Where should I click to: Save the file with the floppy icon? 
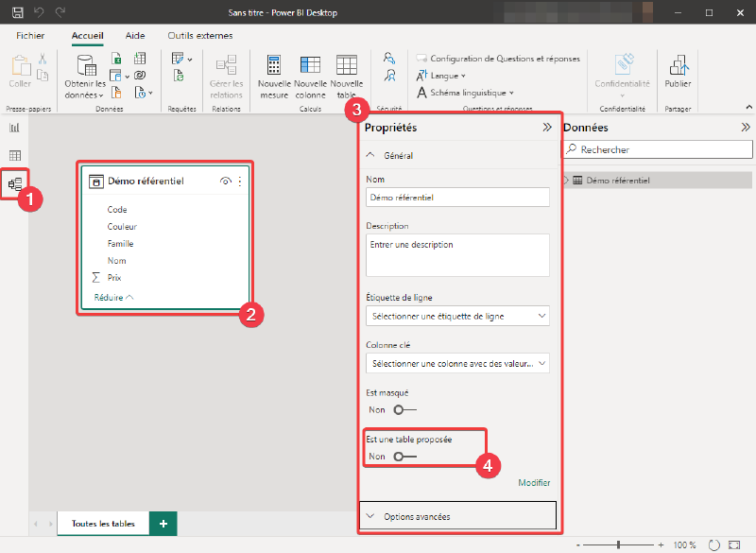pyautogui.click(x=17, y=12)
